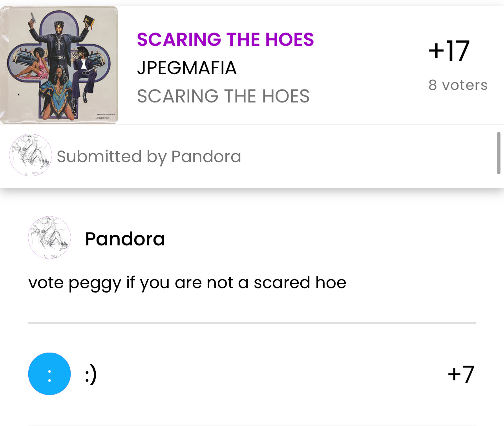Select the JPEGMAFIA artist name
Viewport: 504px width, 426px height.
(187, 68)
